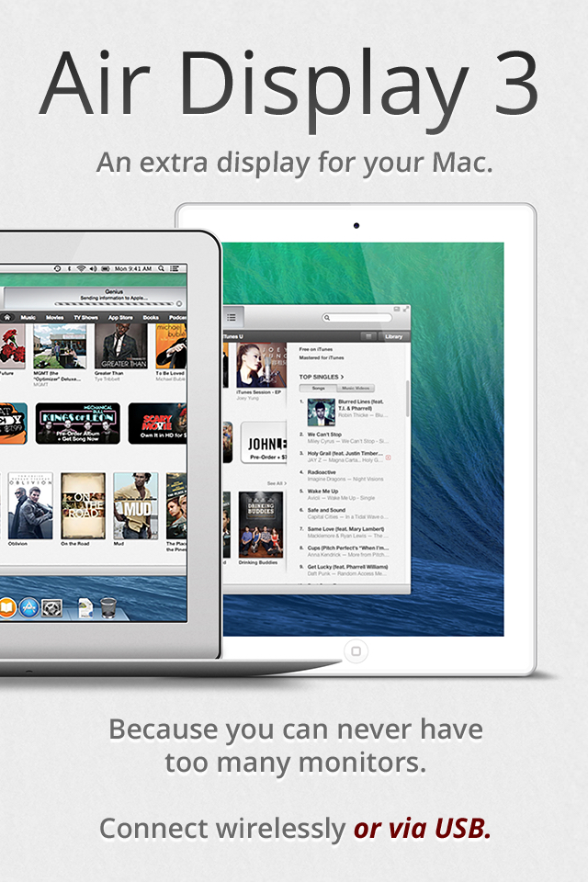Click Holy Grail in the top singles list
Screen dimensions: 588x882
point(345,453)
